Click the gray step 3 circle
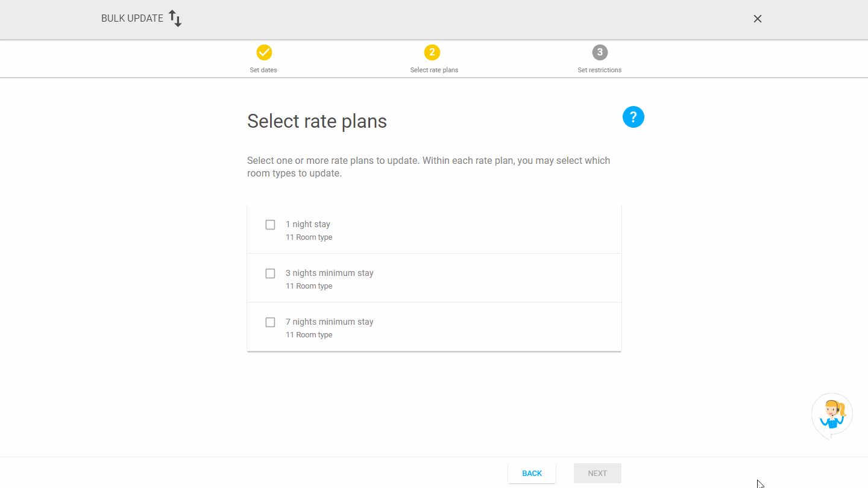This screenshot has height=488, width=868. (x=600, y=52)
